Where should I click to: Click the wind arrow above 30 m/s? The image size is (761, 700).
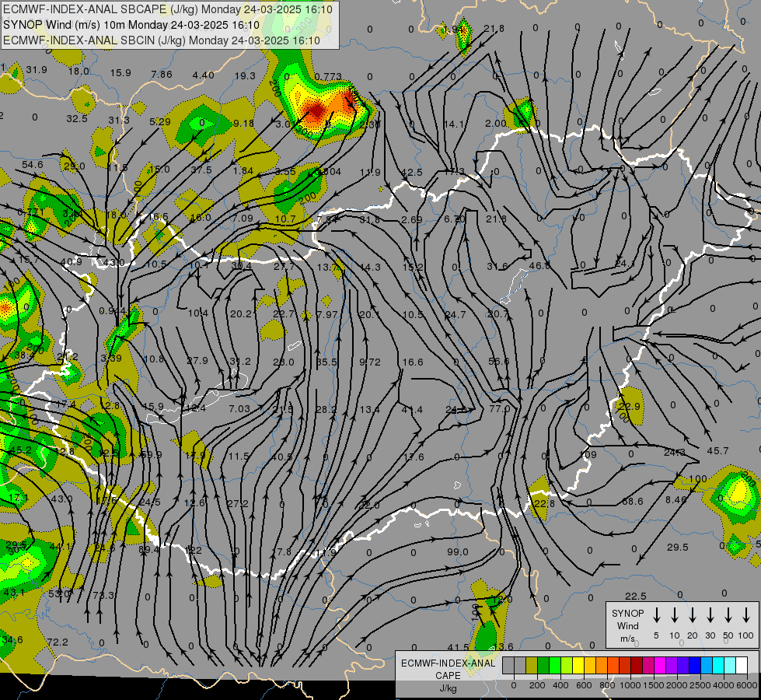pyautogui.click(x=710, y=615)
